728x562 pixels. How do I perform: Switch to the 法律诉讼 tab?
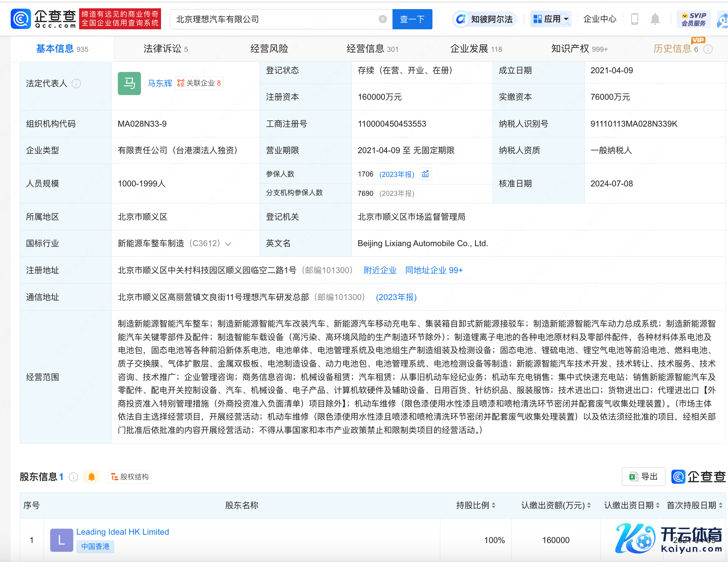coord(165,49)
